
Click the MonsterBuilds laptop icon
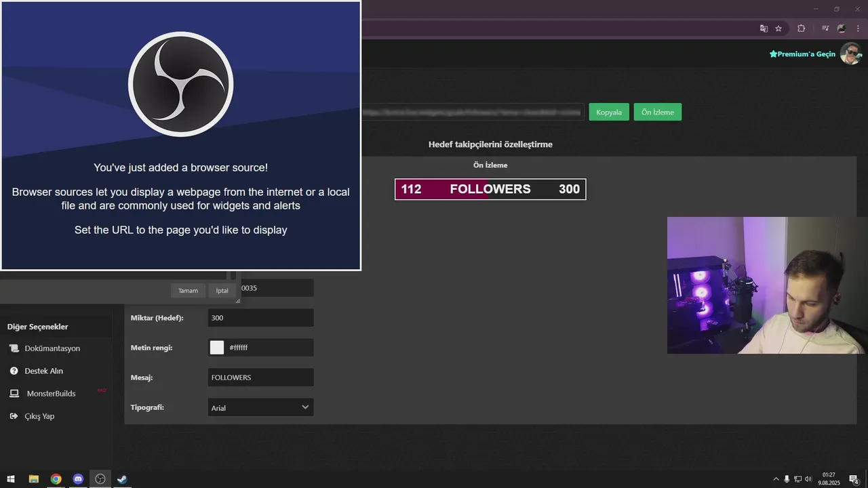pos(14,393)
